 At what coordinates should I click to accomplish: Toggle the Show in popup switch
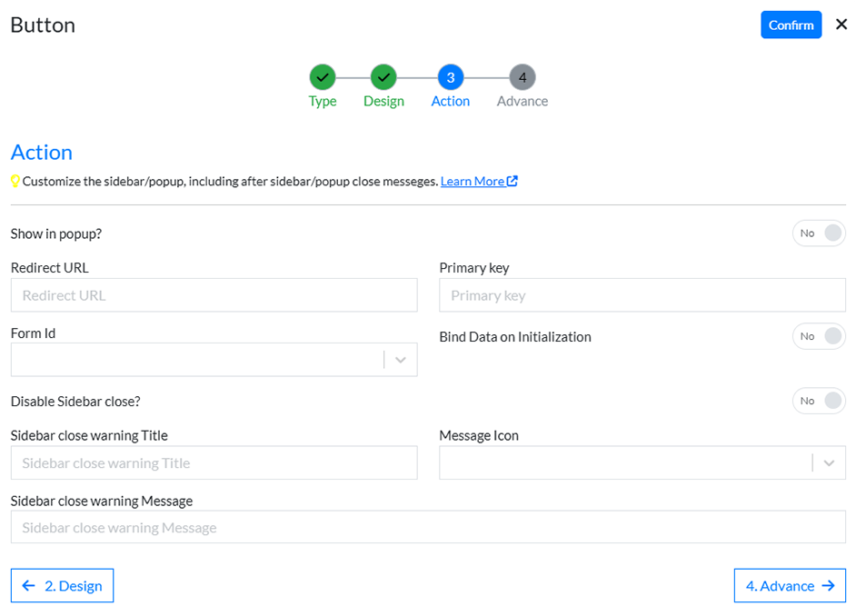click(819, 233)
